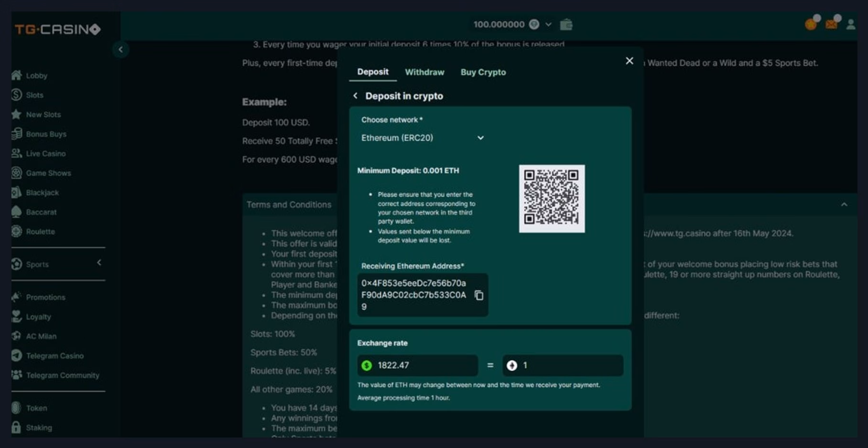Copy the receiving Ethereum address
Viewport: 868px width, 448px height.
[478, 296]
